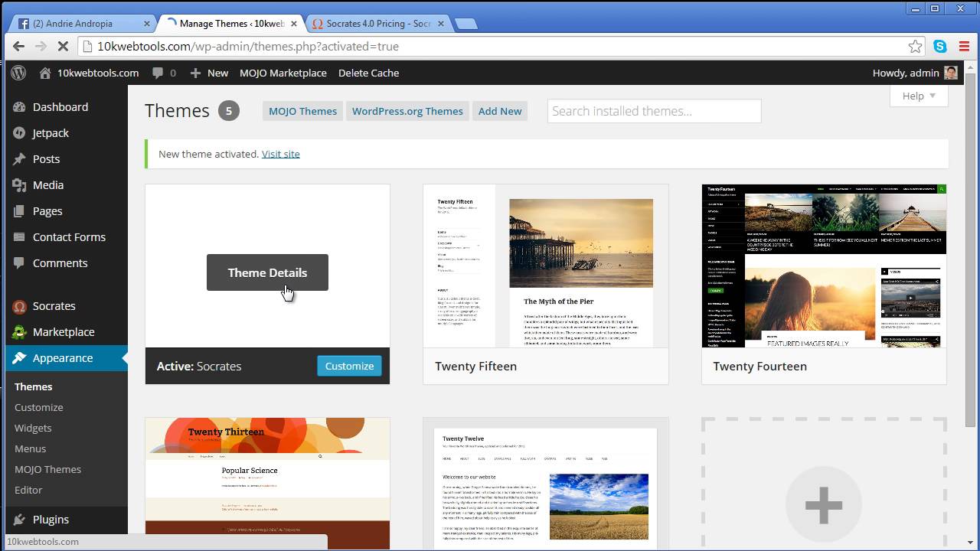Open the Howdy, admin account menu

point(914,73)
